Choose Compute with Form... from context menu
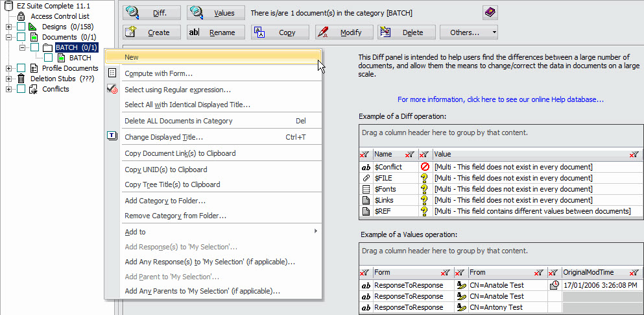Screen dimensions: 644x315 [158, 73]
